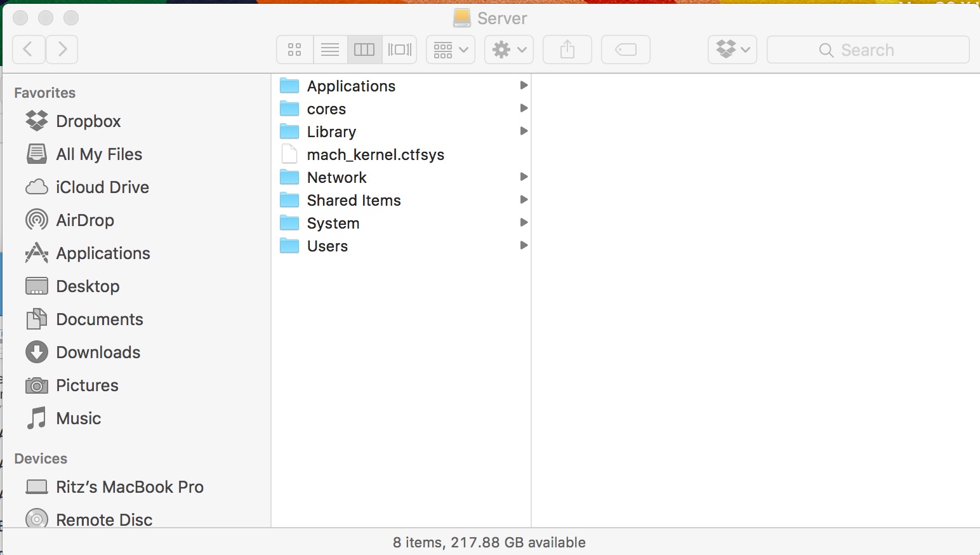Select the System folder
The height and width of the screenshot is (555, 980).
(x=401, y=223)
